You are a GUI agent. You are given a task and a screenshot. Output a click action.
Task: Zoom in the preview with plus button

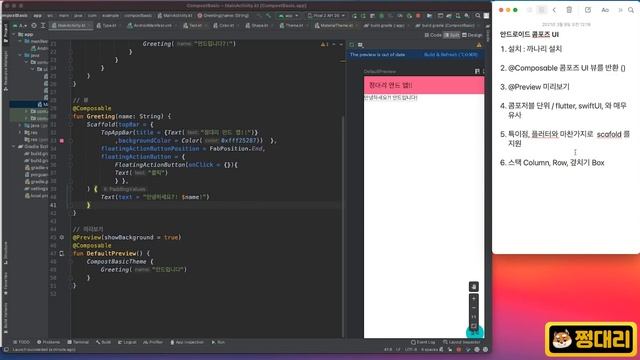pos(473,299)
